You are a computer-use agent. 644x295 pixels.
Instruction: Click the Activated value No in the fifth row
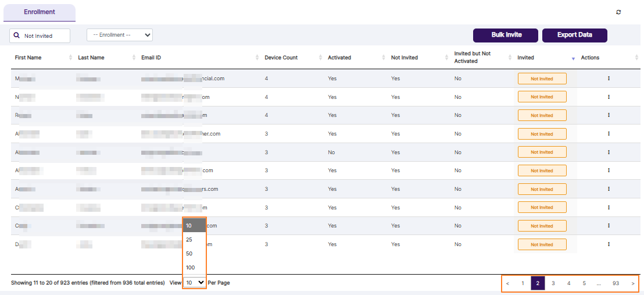[331, 152]
